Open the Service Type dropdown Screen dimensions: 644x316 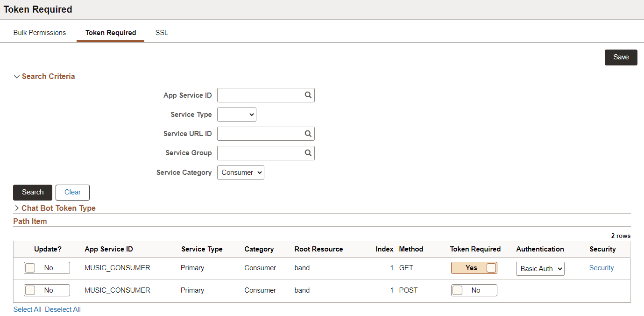pos(236,114)
